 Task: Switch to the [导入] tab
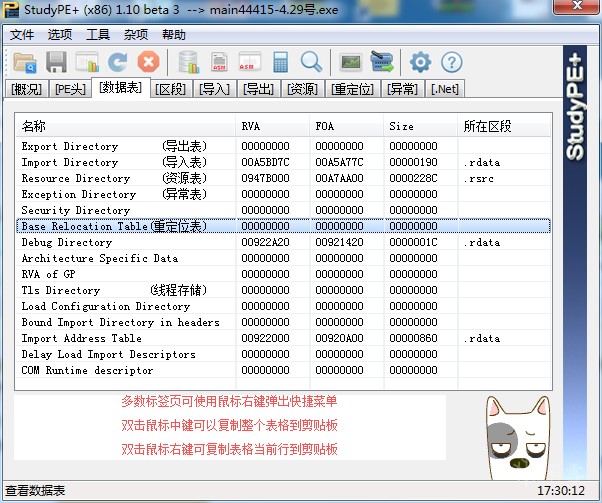(215, 89)
